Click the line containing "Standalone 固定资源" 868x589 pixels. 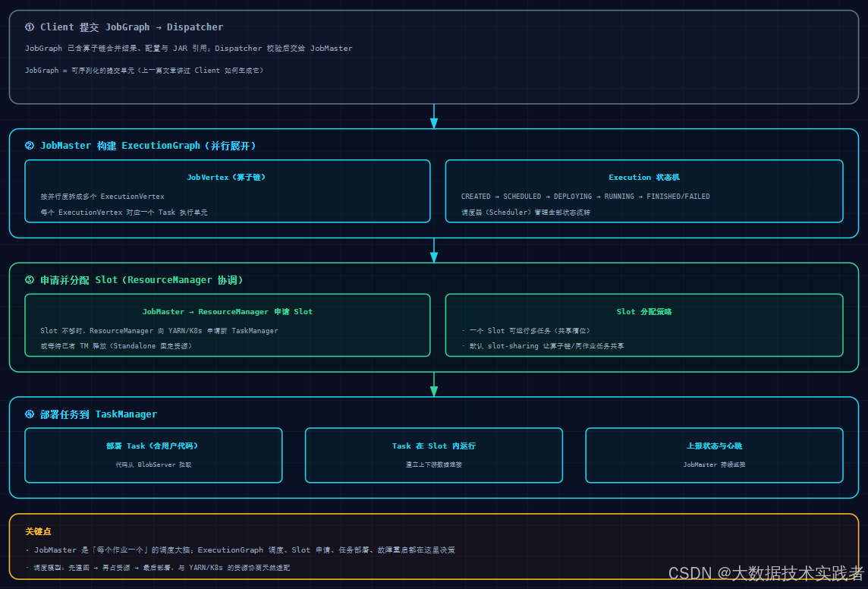(x=116, y=346)
